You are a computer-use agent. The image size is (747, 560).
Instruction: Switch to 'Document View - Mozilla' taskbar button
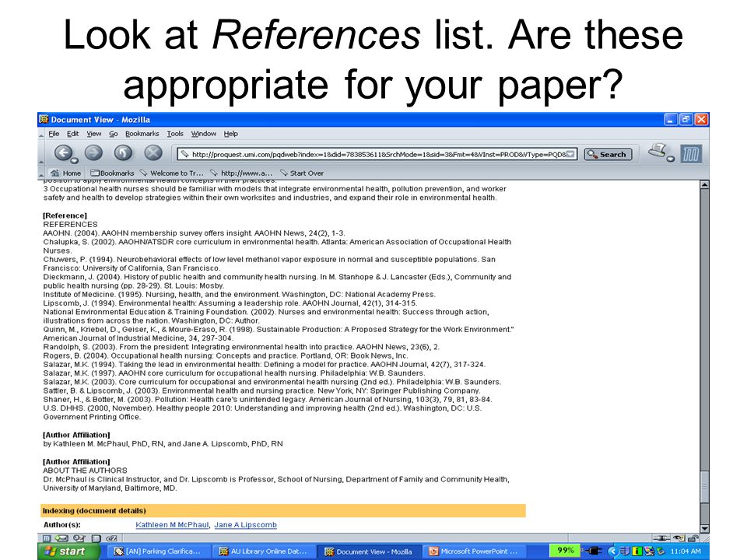point(368,551)
